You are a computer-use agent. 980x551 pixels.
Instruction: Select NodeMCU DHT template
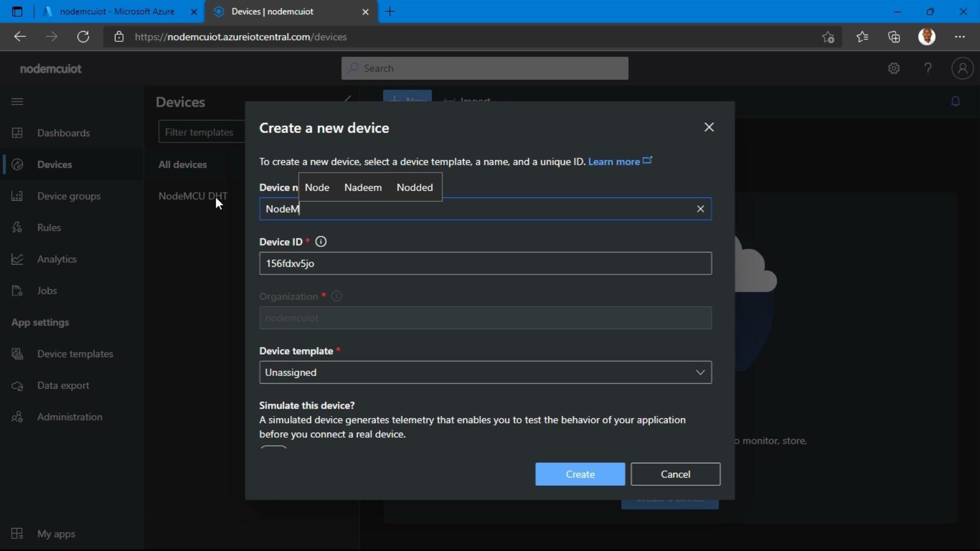[x=193, y=196]
